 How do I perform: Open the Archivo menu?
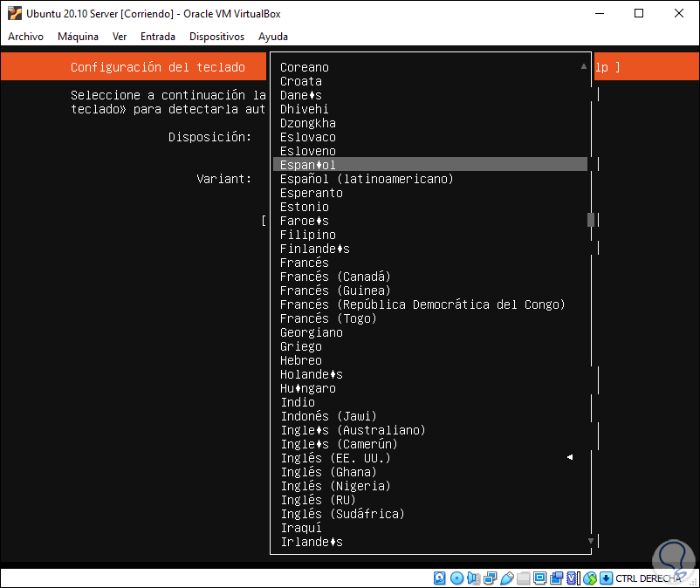(25, 37)
